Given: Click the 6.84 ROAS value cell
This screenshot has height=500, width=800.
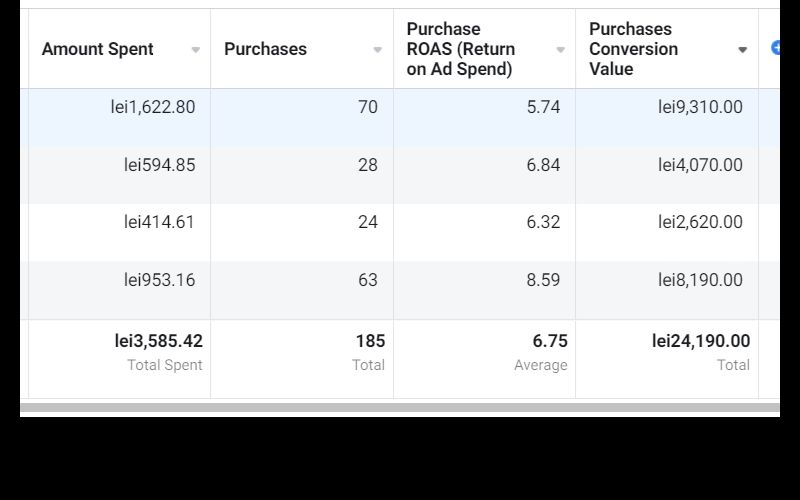Looking at the screenshot, I should point(543,165).
